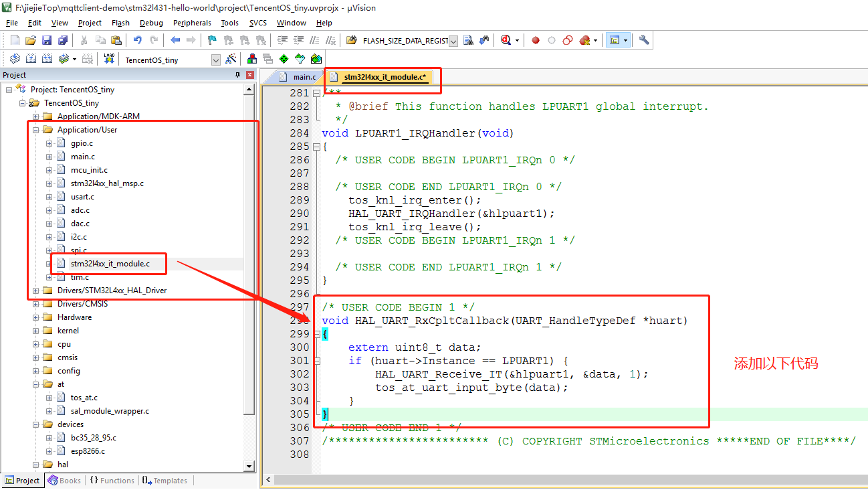This screenshot has width=868, height=490.
Task: Download code to flash with LOAD icon
Action: (108, 59)
